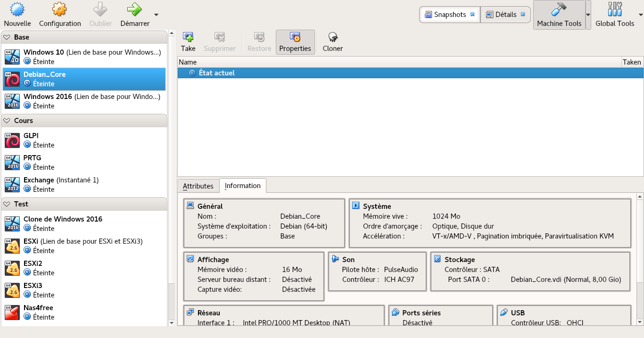Open the Attributes tab

[x=198, y=186]
